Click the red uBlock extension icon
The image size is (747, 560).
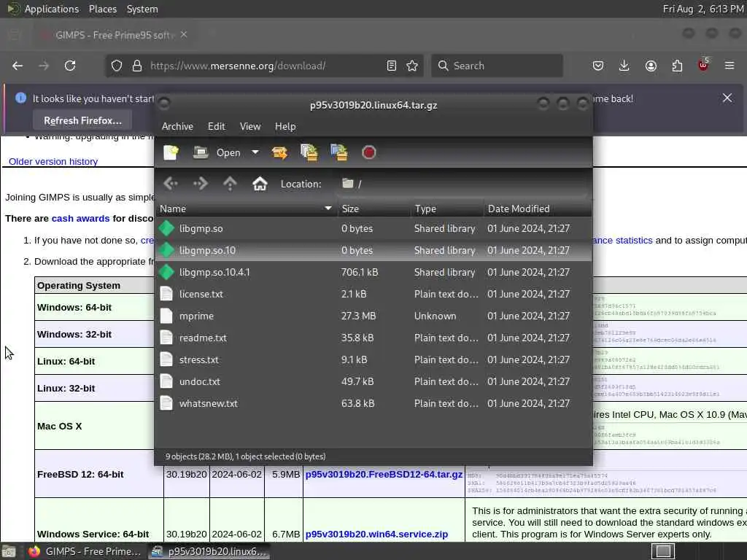(703, 65)
